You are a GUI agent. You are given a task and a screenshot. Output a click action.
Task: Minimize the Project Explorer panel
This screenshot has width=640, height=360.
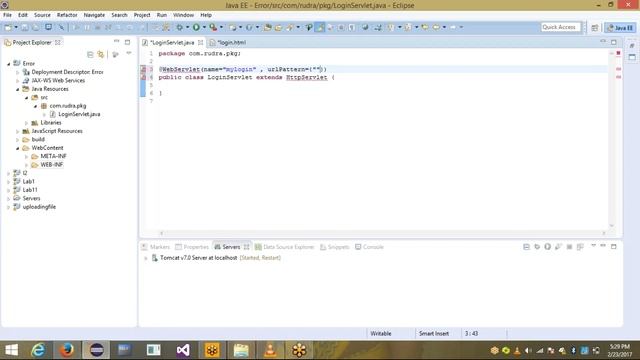tap(117, 42)
